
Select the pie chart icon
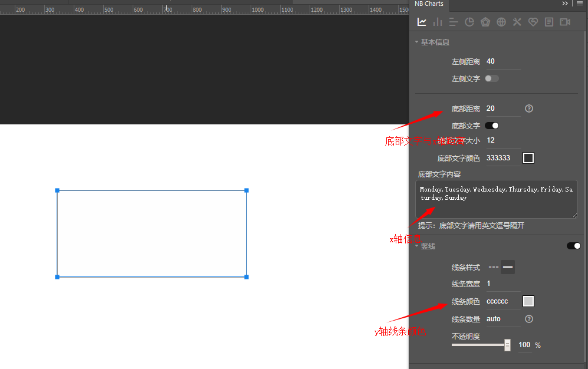point(469,22)
